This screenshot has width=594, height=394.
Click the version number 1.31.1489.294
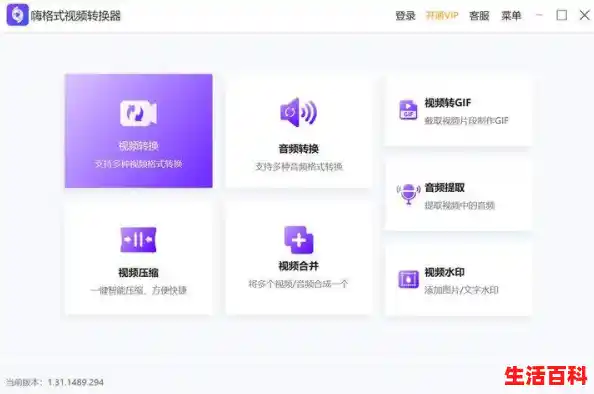(75, 382)
